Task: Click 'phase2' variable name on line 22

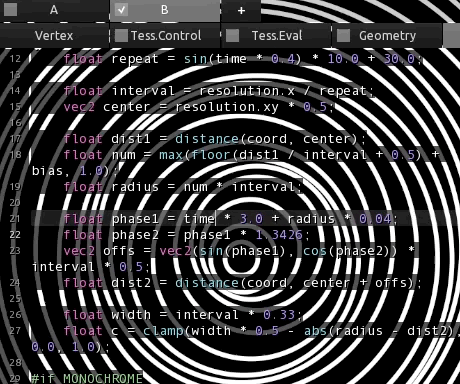Action: click(135, 235)
